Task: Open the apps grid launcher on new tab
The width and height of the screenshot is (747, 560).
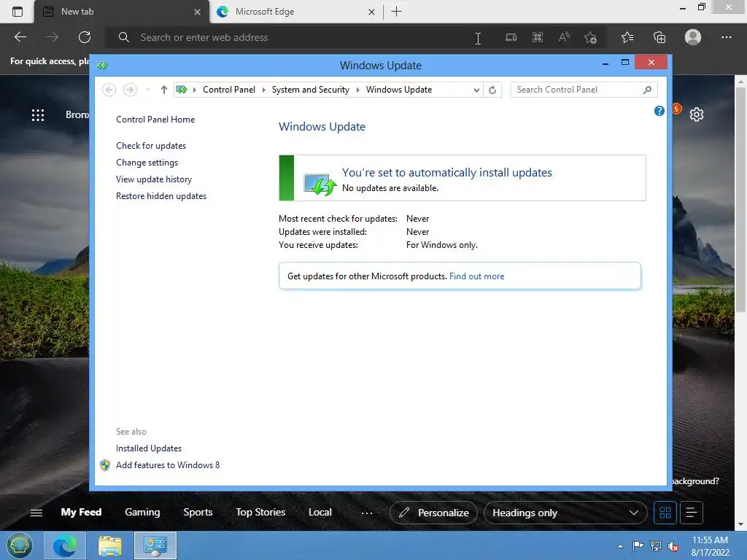Action: click(38, 114)
